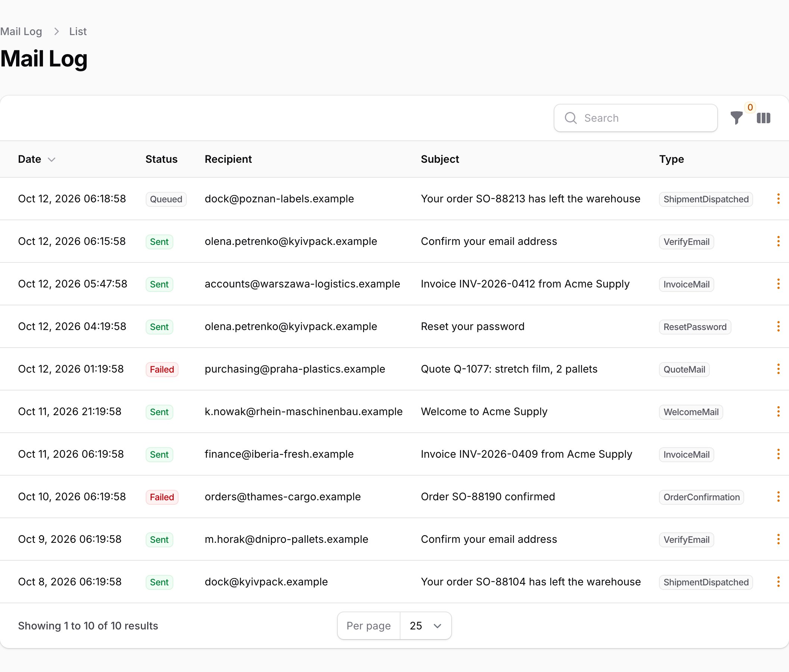Toggle columns with the column layout icon
The image size is (789, 672).
point(763,118)
